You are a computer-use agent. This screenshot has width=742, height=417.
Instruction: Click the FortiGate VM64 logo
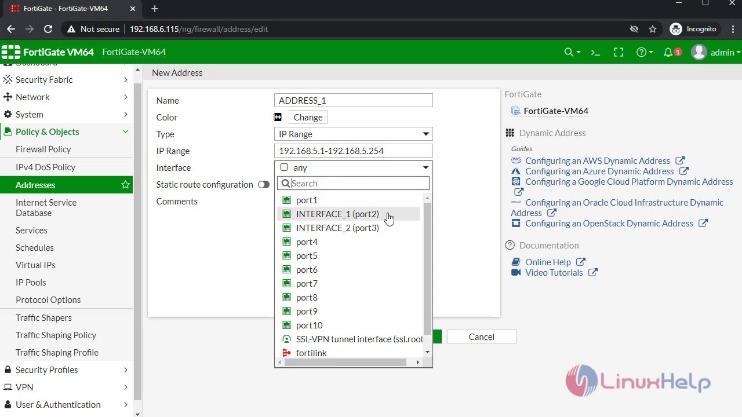(47, 52)
